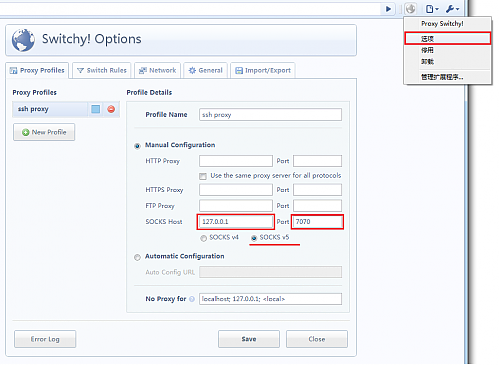Select the highlighted options entry in extension menu
This screenshot has height=366, width=500.
pyautogui.click(x=447, y=38)
